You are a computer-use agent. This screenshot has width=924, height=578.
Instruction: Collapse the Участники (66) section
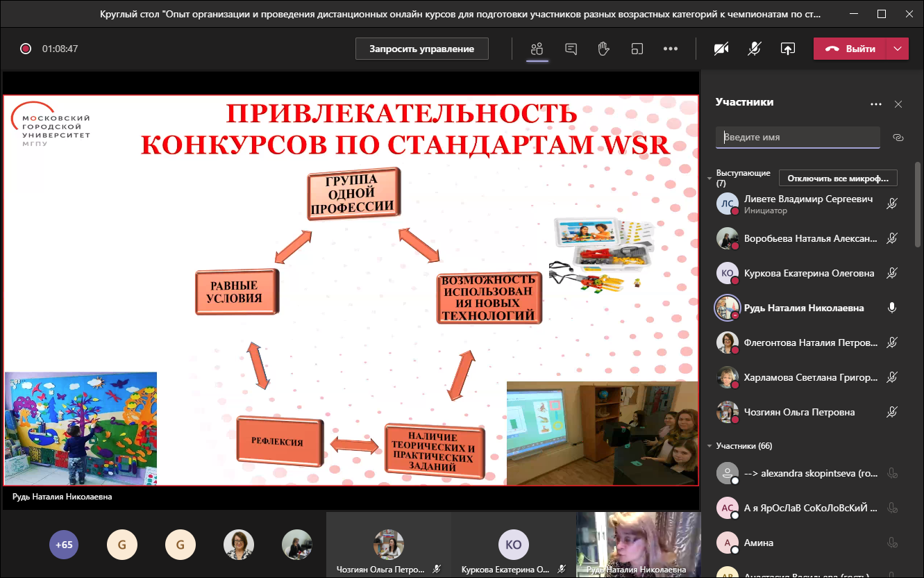[709, 446]
